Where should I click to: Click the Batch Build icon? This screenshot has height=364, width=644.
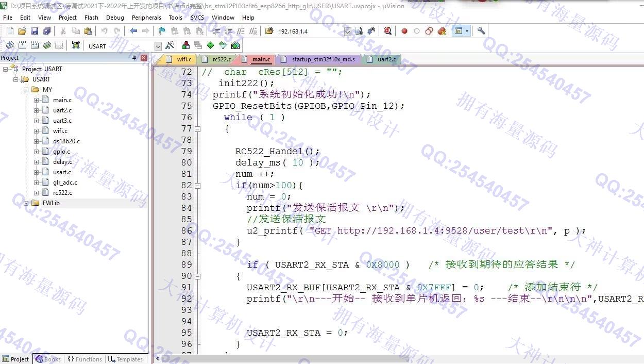pos(47,45)
